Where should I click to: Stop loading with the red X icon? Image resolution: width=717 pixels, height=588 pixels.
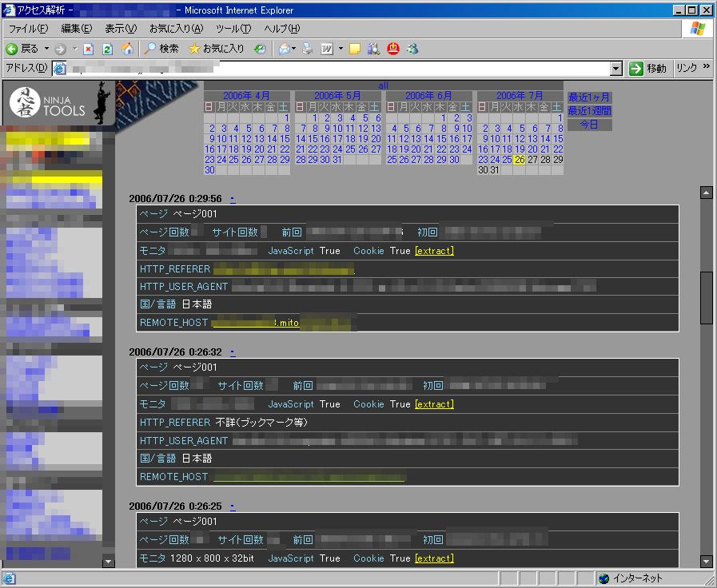[x=88, y=49]
